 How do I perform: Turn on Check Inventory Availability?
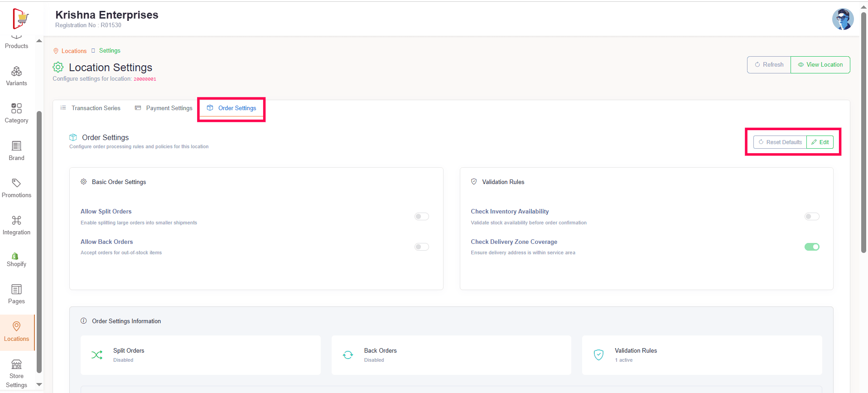(811, 217)
